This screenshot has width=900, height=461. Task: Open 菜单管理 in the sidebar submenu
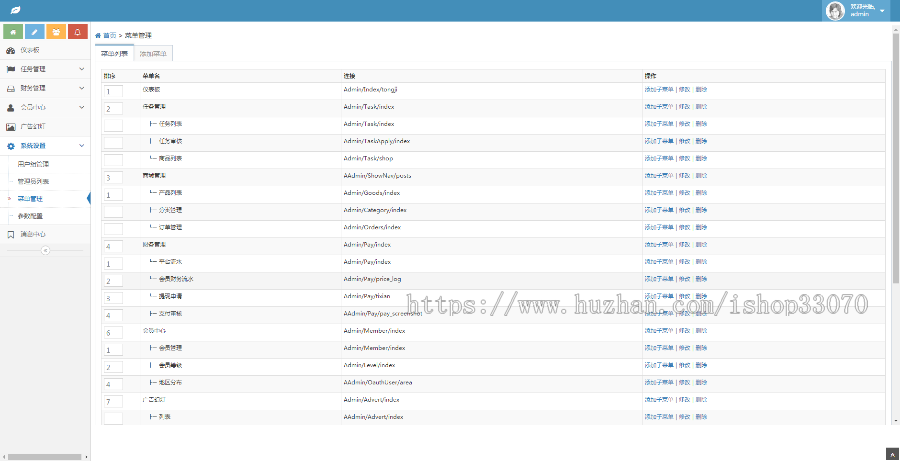(x=30, y=199)
